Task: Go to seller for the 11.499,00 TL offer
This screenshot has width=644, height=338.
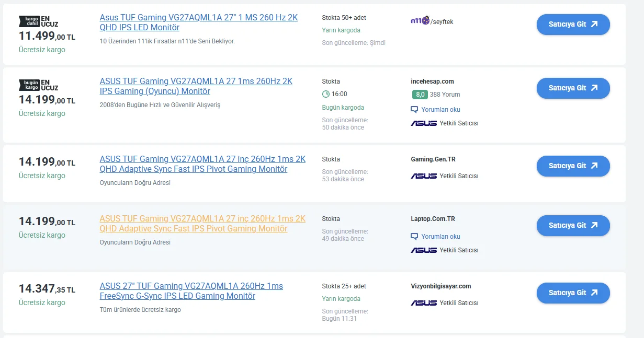Action: point(573,25)
